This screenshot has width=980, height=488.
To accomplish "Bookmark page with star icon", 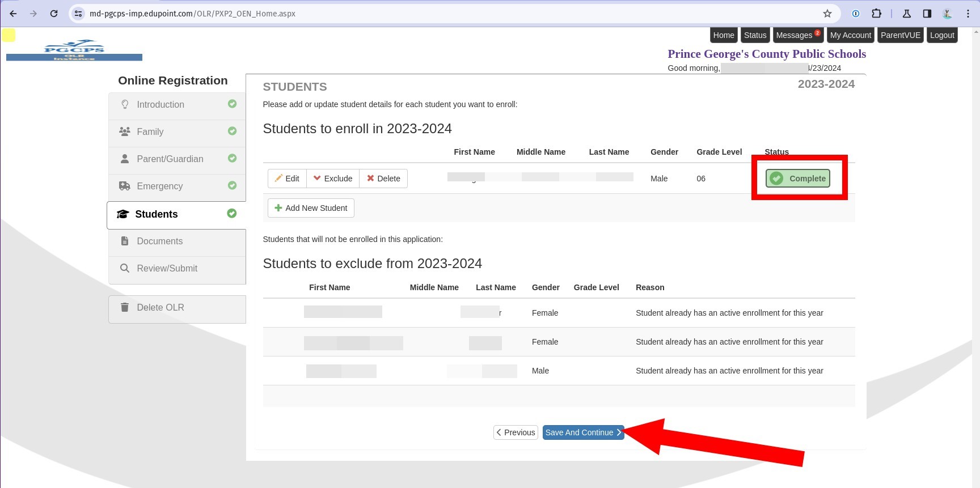I will pyautogui.click(x=827, y=14).
